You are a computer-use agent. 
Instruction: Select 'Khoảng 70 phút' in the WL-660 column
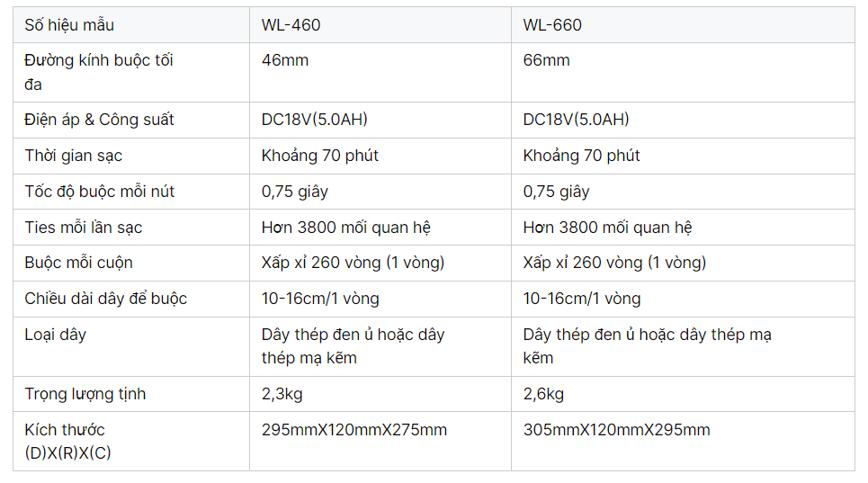(581, 156)
